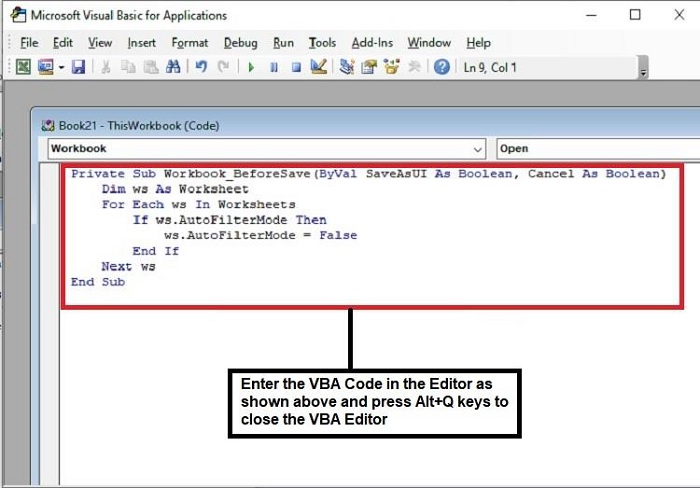
Task: Toggle Design Mode icon
Action: click(x=319, y=67)
